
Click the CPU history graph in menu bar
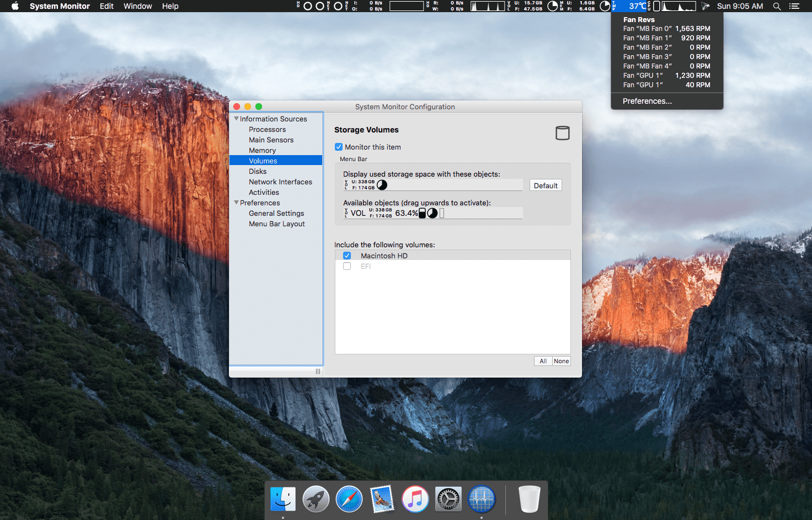point(679,6)
